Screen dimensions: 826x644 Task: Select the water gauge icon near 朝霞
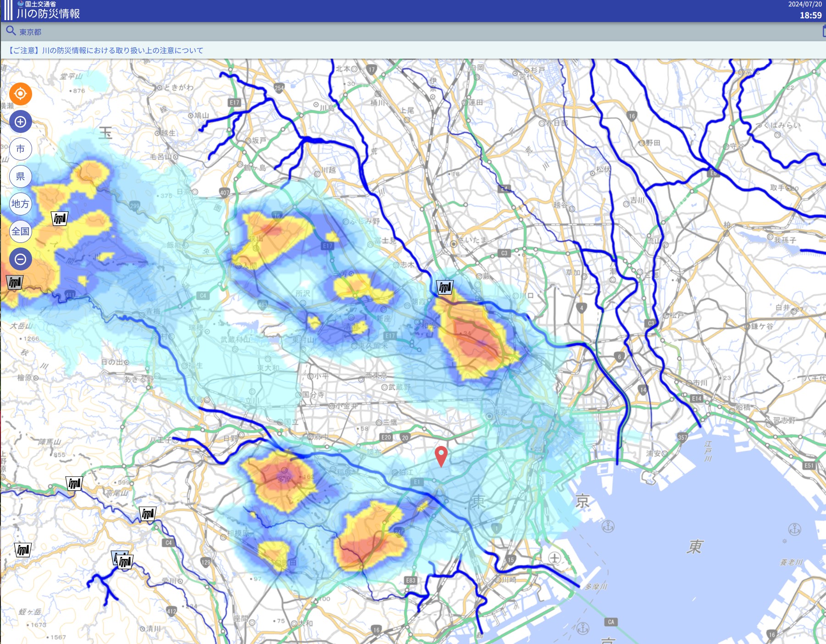coord(444,287)
